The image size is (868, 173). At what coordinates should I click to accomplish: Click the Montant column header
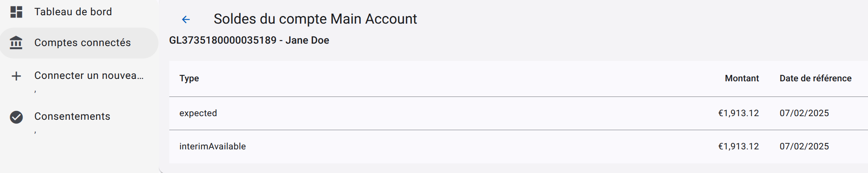click(x=742, y=78)
